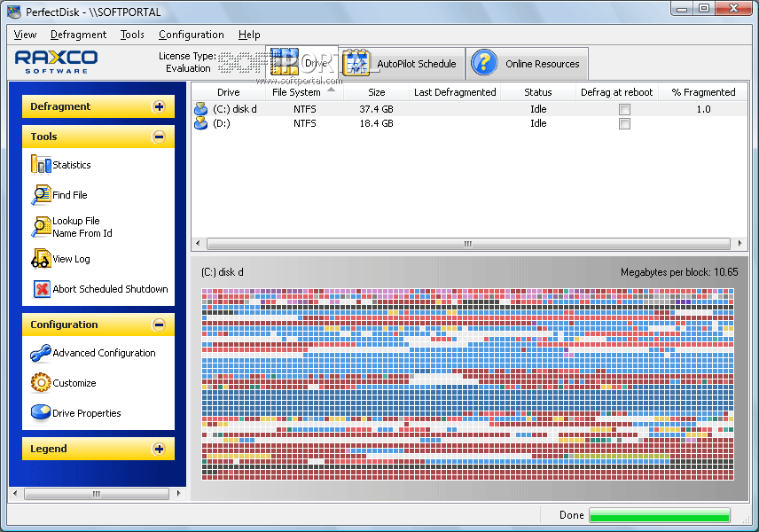This screenshot has height=532, width=759.
Task: Switch to the AutoPilot Schedule tab
Action: click(402, 64)
